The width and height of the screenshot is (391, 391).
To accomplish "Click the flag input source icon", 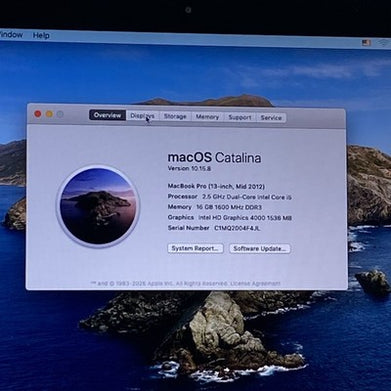I will point(366,43).
